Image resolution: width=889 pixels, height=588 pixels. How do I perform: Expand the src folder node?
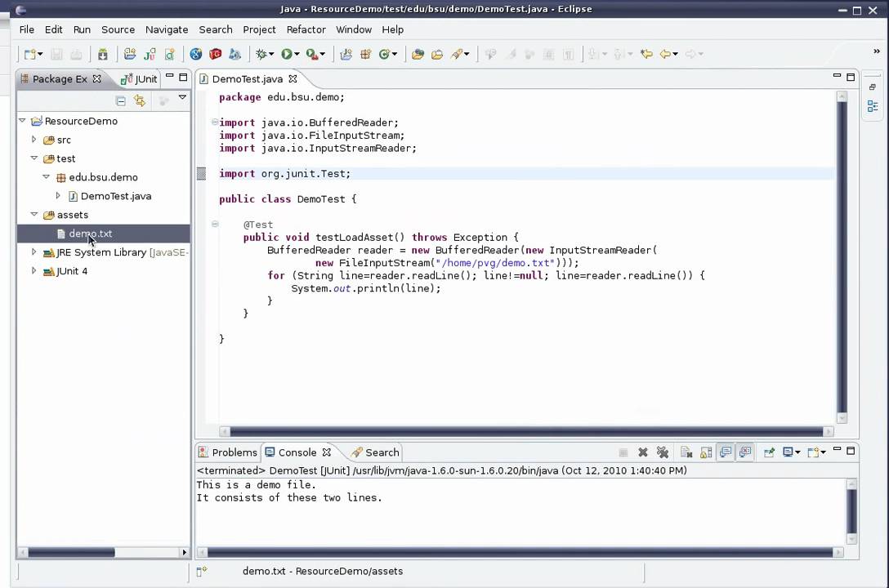click(34, 140)
